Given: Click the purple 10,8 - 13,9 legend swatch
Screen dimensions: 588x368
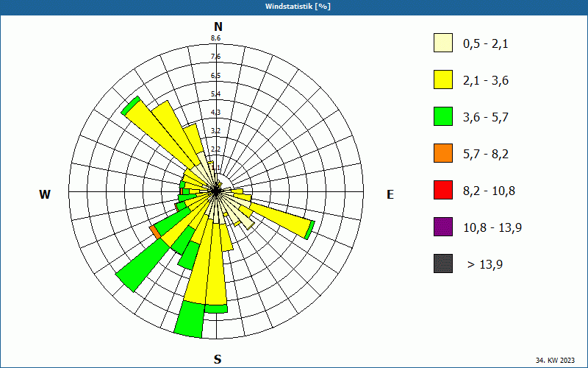Looking at the screenshot, I should [443, 227].
